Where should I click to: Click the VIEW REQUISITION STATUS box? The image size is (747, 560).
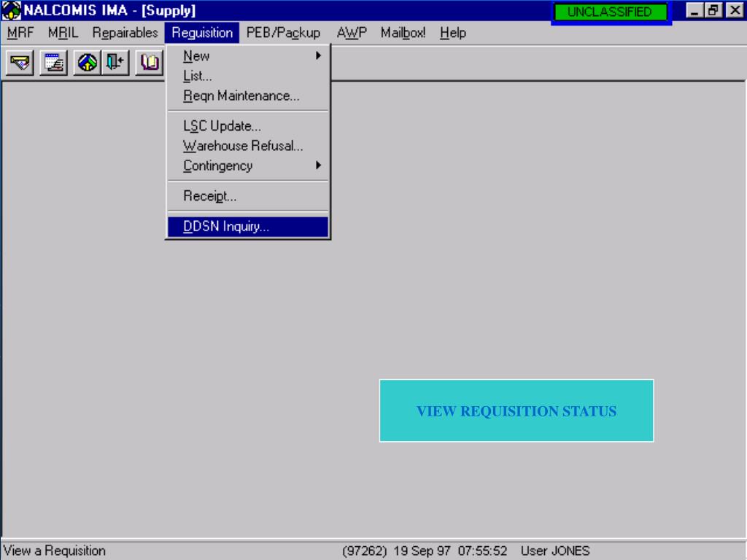(x=516, y=411)
